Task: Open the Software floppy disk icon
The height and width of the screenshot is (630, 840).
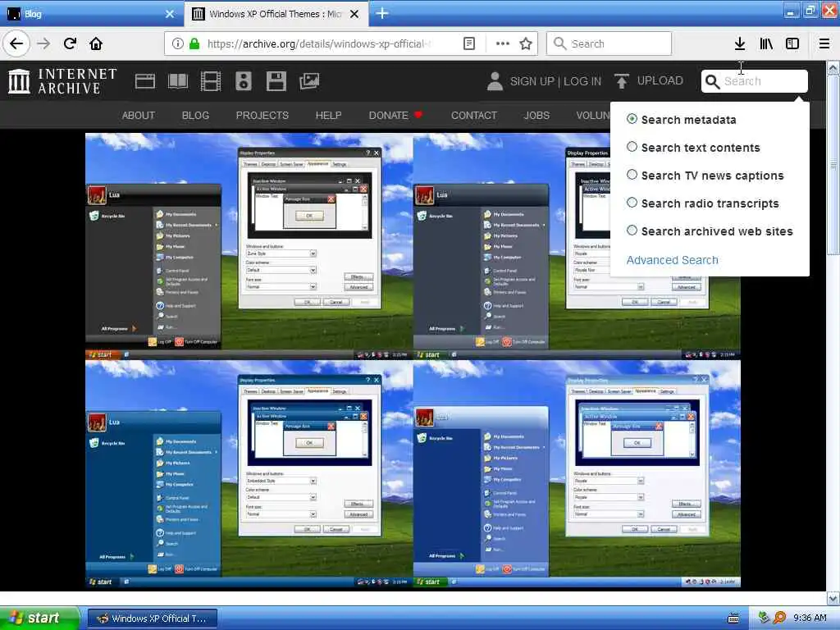Action: click(276, 81)
